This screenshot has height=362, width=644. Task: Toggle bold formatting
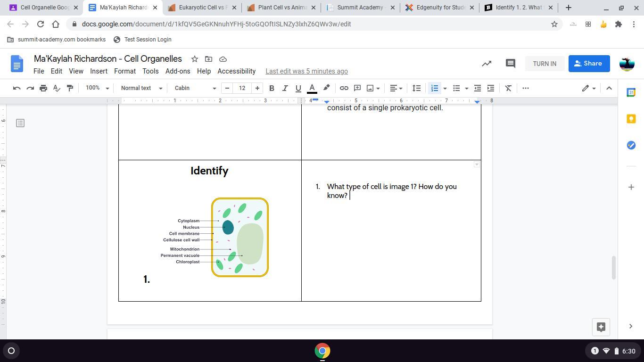tap(272, 88)
